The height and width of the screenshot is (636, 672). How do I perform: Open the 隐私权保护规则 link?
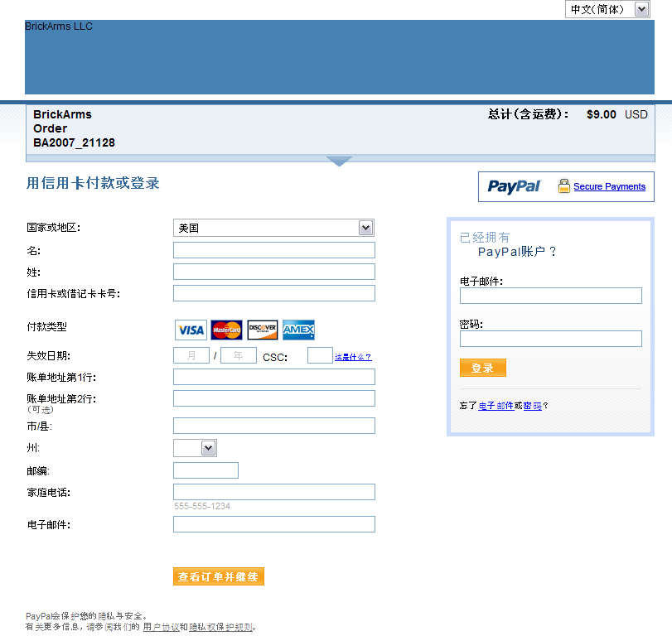[220, 627]
